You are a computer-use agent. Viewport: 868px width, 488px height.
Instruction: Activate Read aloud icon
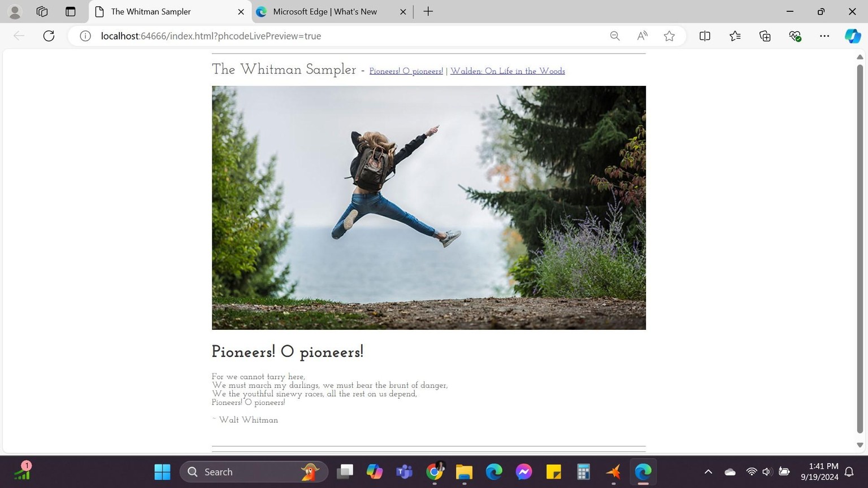coord(642,36)
